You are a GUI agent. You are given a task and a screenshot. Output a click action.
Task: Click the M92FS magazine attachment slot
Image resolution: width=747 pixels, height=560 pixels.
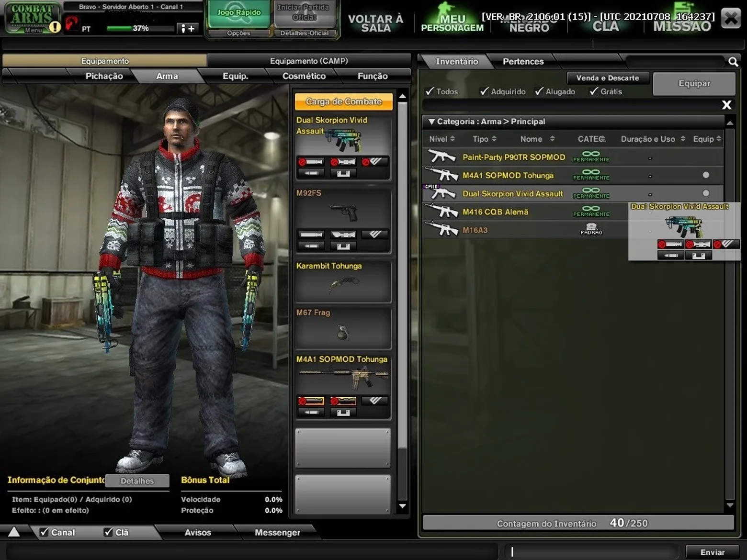point(343,246)
